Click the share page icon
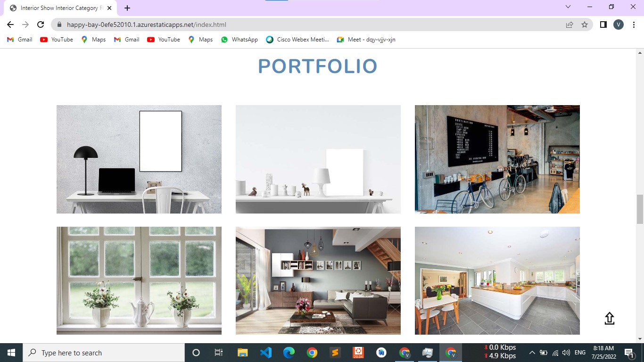This screenshot has width=644, height=362. 570,25
